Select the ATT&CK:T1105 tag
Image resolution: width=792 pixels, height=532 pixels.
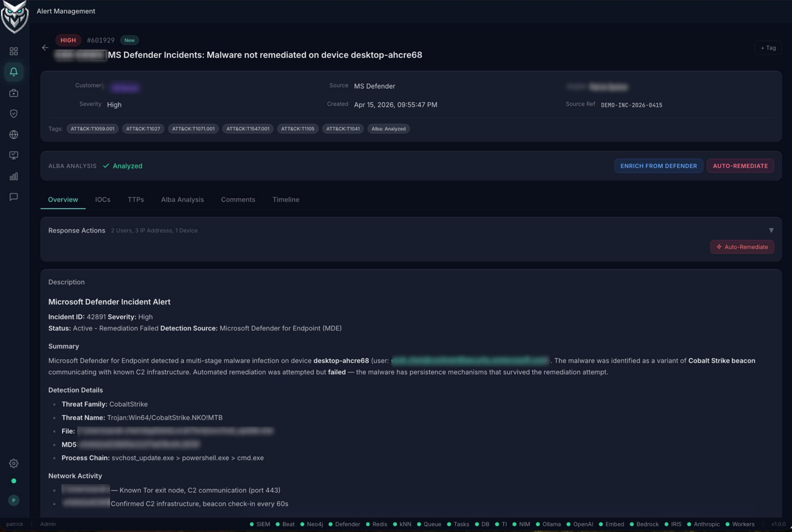point(297,129)
